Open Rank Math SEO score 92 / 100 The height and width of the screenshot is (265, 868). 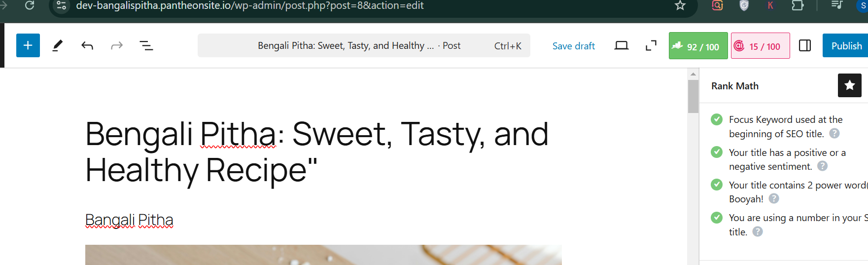(698, 46)
